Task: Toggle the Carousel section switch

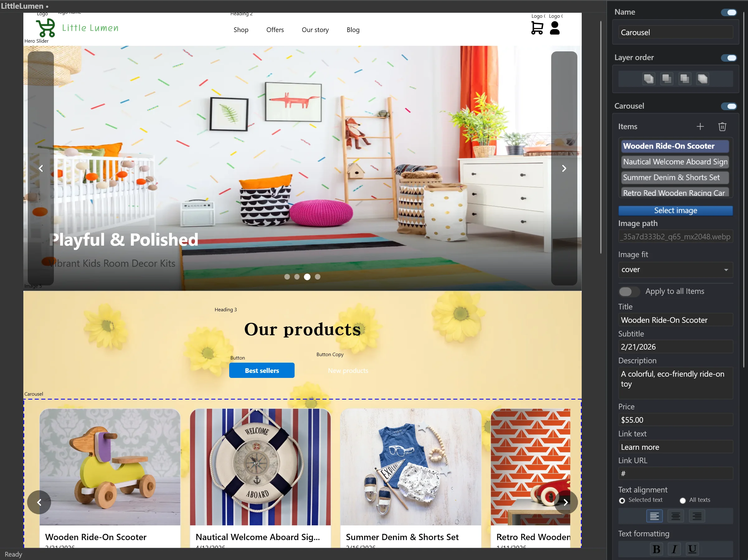Action: (729, 106)
